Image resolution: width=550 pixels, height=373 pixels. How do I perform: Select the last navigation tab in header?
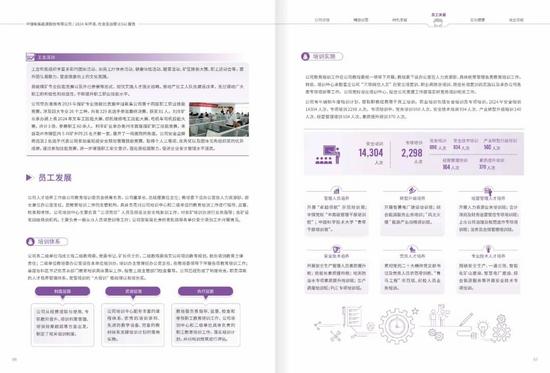pyautogui.click(x=516, y=20)
